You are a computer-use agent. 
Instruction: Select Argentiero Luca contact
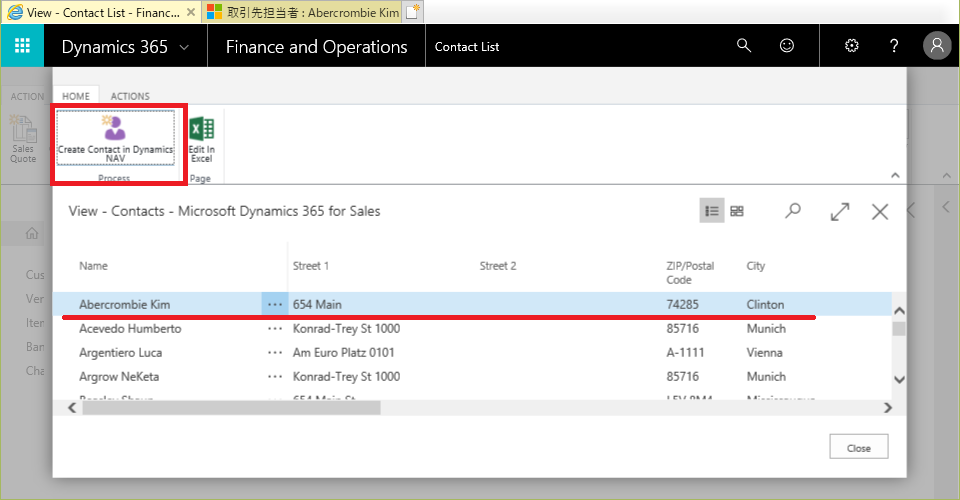point(121,353)
